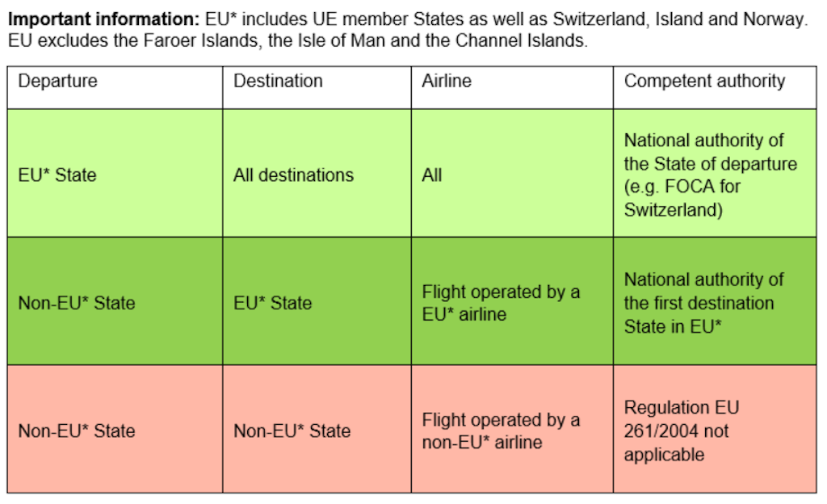
Task: Click the Competent authority header cell
Action: (704, 82)
